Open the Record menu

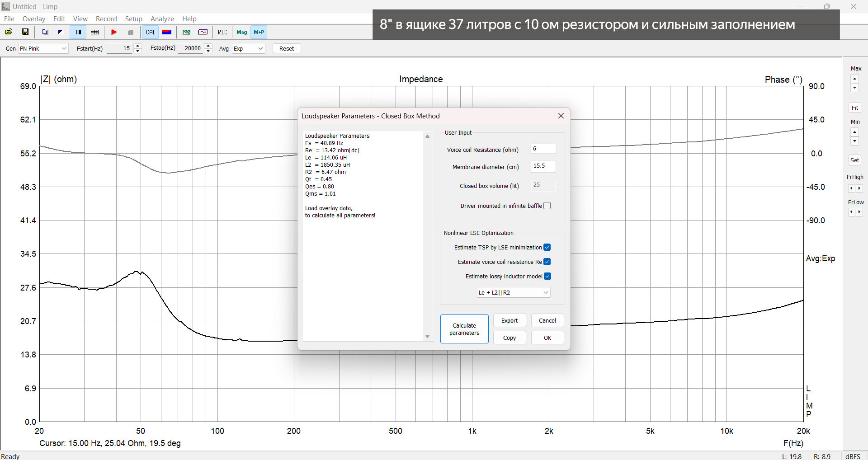pyautogui.click(x=106, y=19)
